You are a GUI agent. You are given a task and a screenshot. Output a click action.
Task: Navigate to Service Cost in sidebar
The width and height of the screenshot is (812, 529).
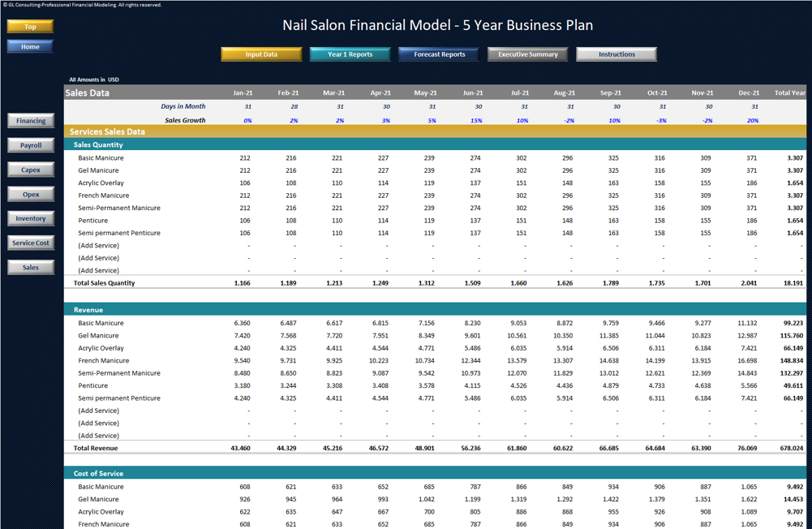31,243
